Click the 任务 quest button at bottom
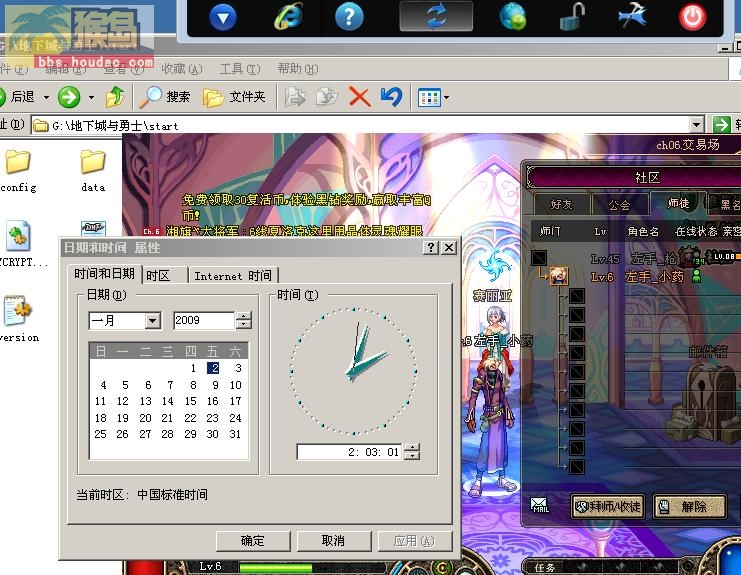This screenshot has height=575, width=741. pyautogui.click(x=544, y=567)
